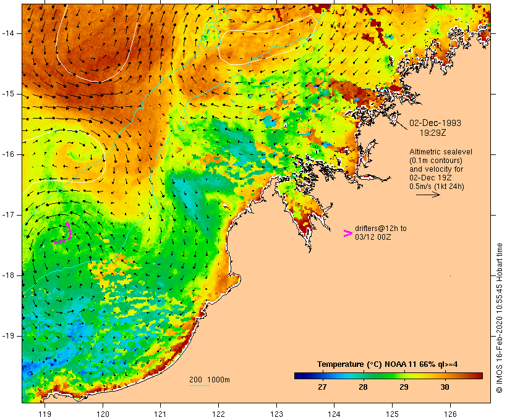
Task: Click the 29 tick label on color bar
Action: tap(404, 387)
